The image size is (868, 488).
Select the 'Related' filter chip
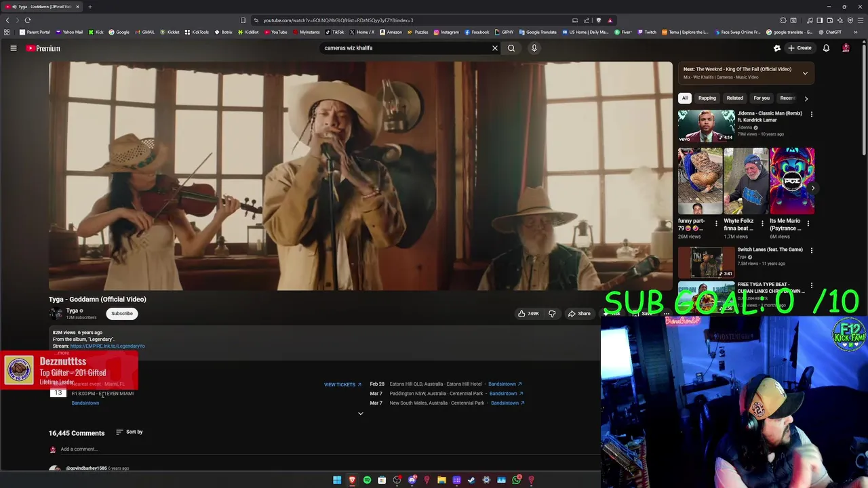(x=735, y=98)
